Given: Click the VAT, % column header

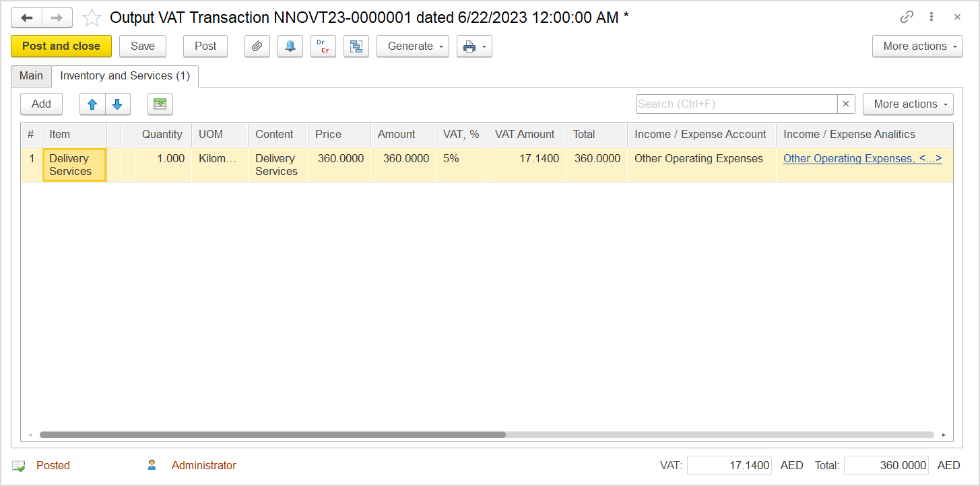Looking at the screenshot, I should (x=461, y=135).
